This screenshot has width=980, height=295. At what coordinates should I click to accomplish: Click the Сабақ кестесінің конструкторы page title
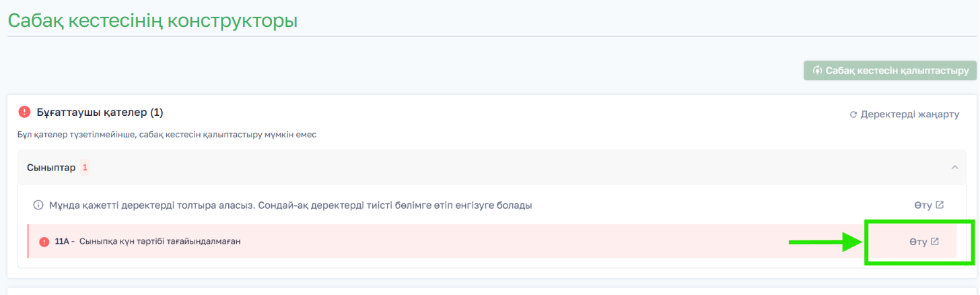point(152,20)
